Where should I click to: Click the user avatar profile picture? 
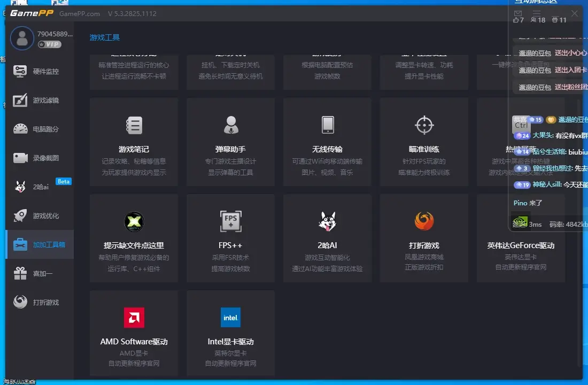tap(22, 38)
